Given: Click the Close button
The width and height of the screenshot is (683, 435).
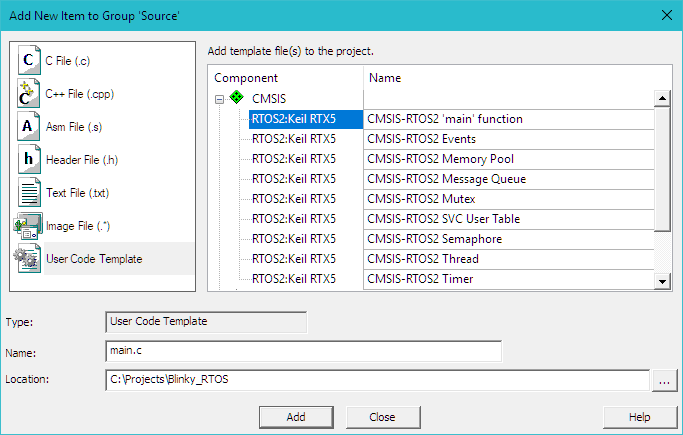Looking at the screenshot, I should 383,417.
